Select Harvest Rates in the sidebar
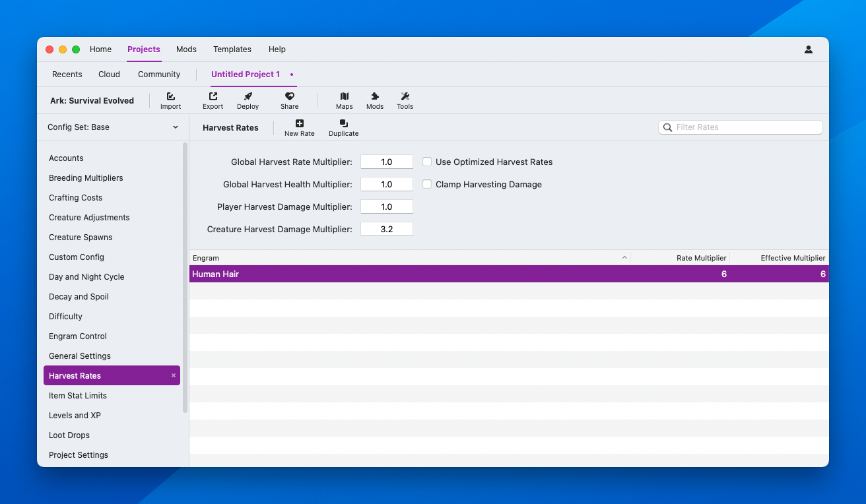The height and width of the screenshot is (504, 866). (x=112, y=375)
